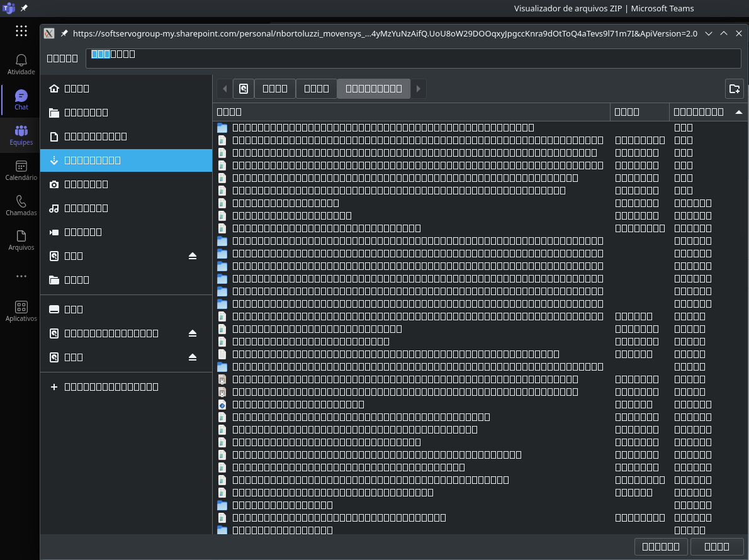Open Documents place with page icon
749x560 pixels.
[x=126, y=136]
